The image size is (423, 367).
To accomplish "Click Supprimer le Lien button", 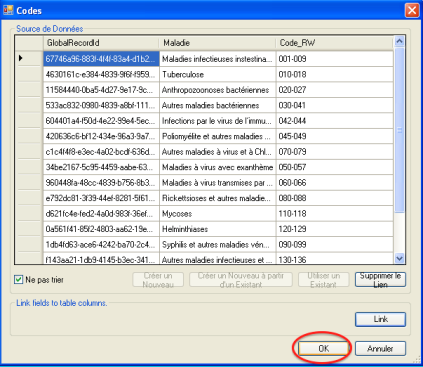I will point(380,280).
